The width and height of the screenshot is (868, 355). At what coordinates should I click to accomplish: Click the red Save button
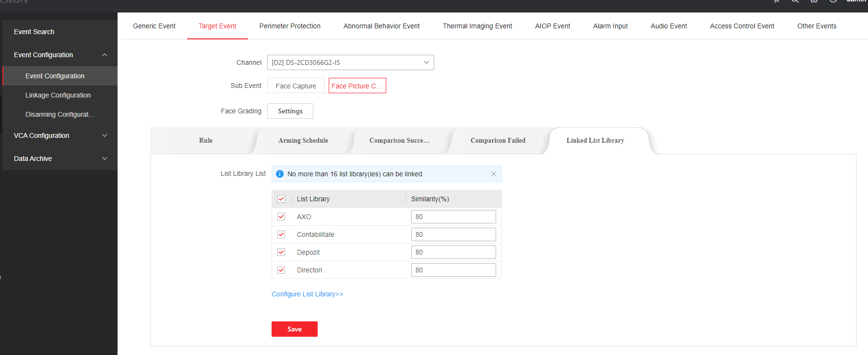pyautogui.click(x=294, y=329)
